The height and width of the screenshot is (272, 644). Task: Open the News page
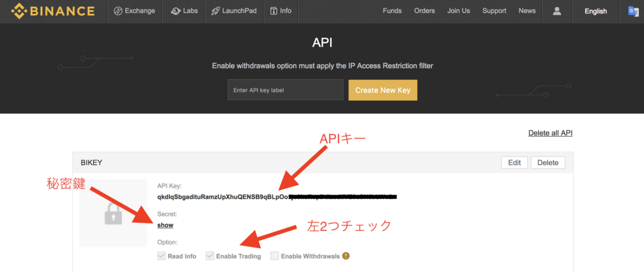point(527,11)
